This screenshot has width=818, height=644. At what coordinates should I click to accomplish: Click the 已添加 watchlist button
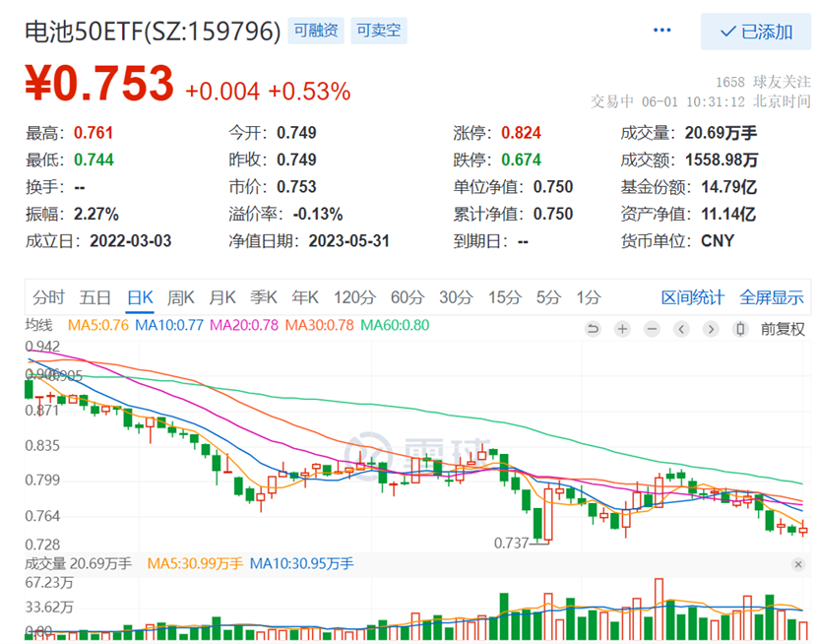[x=756, y=32]
